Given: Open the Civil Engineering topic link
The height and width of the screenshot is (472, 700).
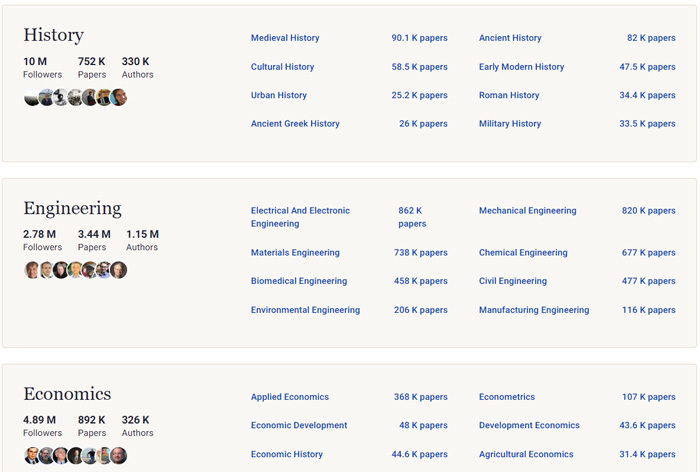Looking at the screenshot, I should click(x=513, y=281).
